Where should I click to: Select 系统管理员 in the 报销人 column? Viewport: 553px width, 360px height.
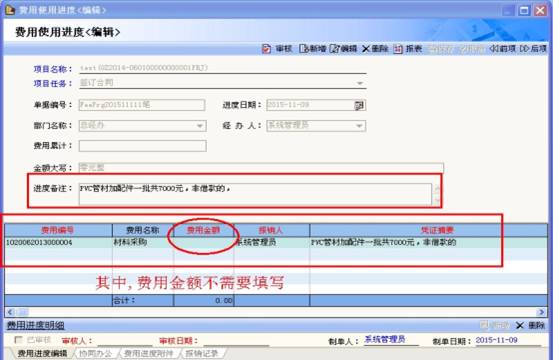click(x=272, y=243)
